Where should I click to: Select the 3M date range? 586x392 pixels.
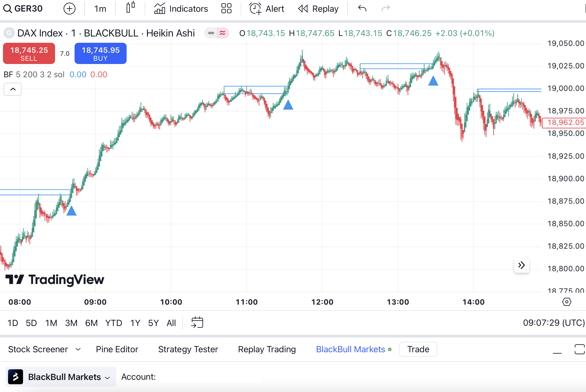(71, 323)
